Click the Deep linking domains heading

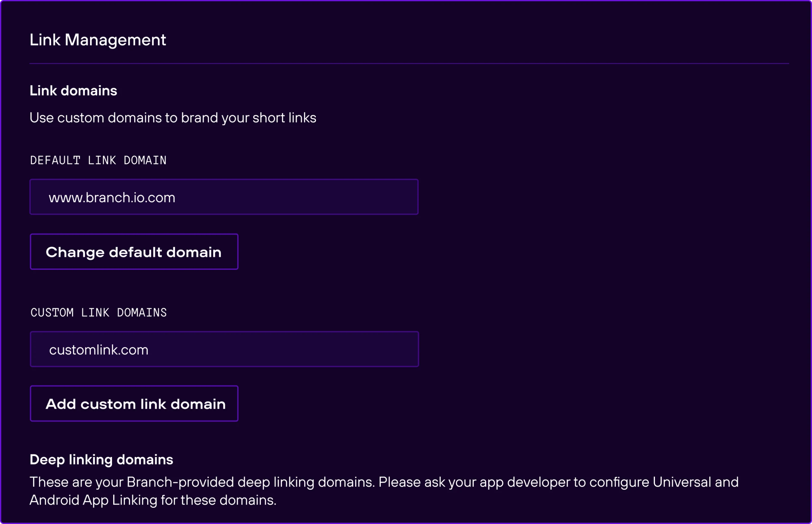[101, 459]
